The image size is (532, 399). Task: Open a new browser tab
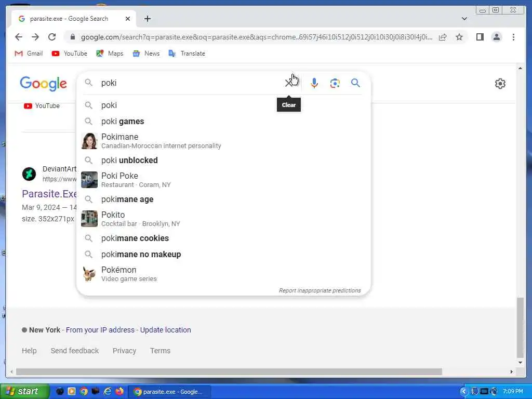tap(147, 19)
